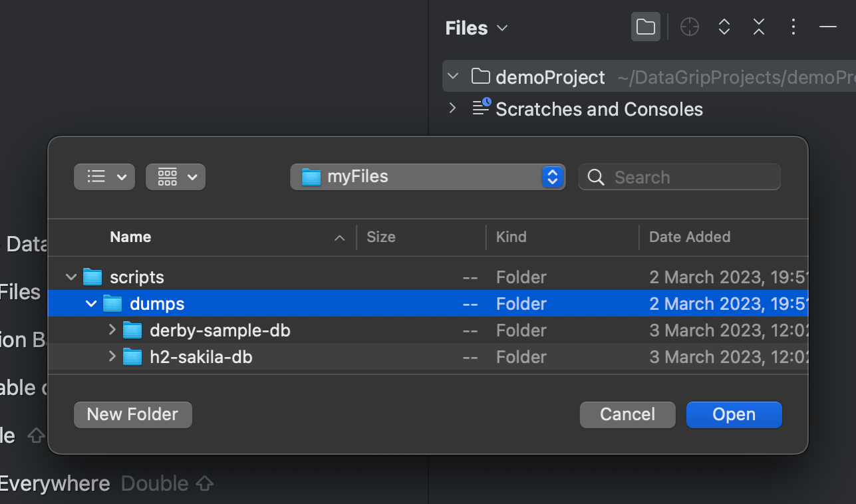
Task: Open the three-dot options menu in Files panel
Action: click(x=793, y=27)
